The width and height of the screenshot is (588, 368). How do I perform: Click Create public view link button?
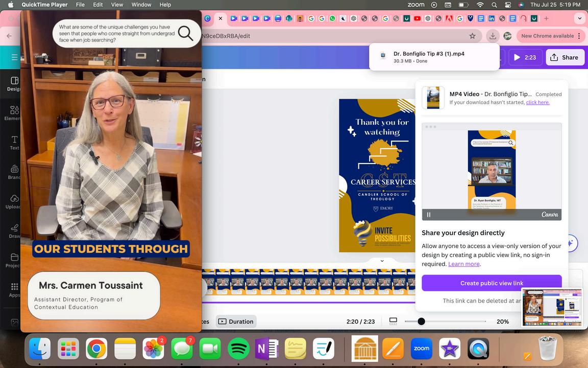coord(492,283)
